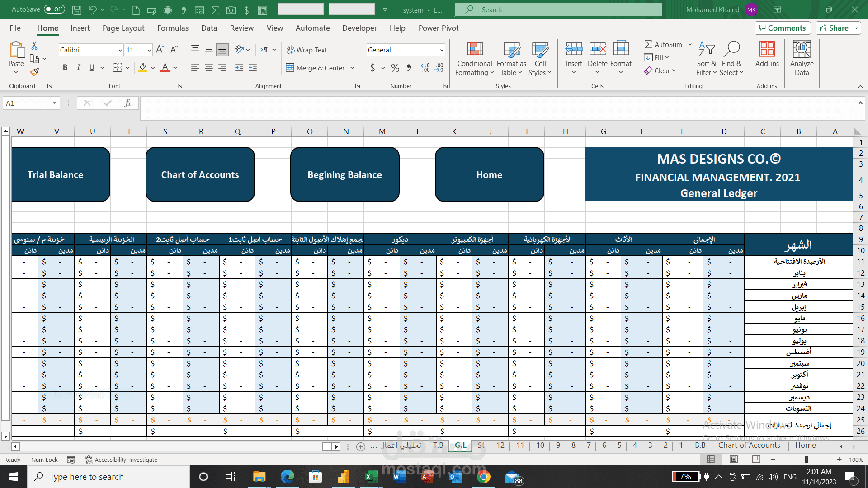Toggle Wrap Text on

[307, 50]
